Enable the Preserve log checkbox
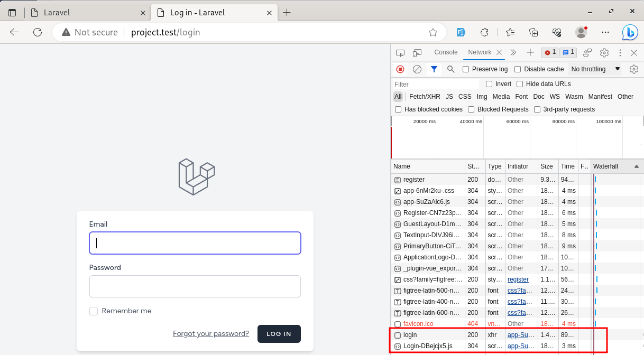 click(x=466, y=69)
